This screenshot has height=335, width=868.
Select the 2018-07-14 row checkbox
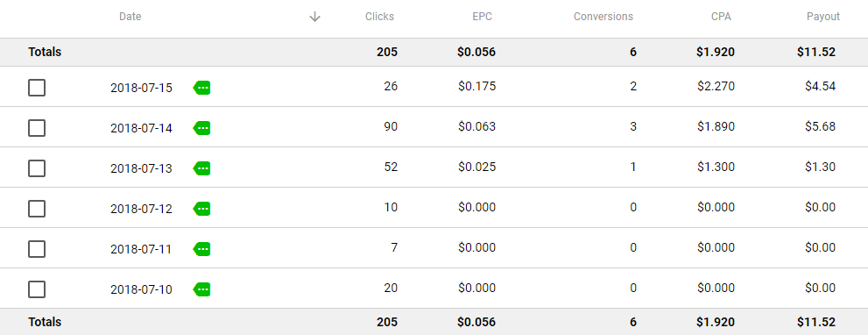[37, 128]
